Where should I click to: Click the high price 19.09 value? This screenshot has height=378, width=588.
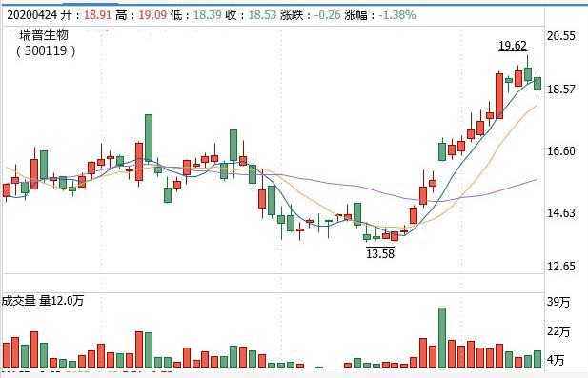[152, 15]
